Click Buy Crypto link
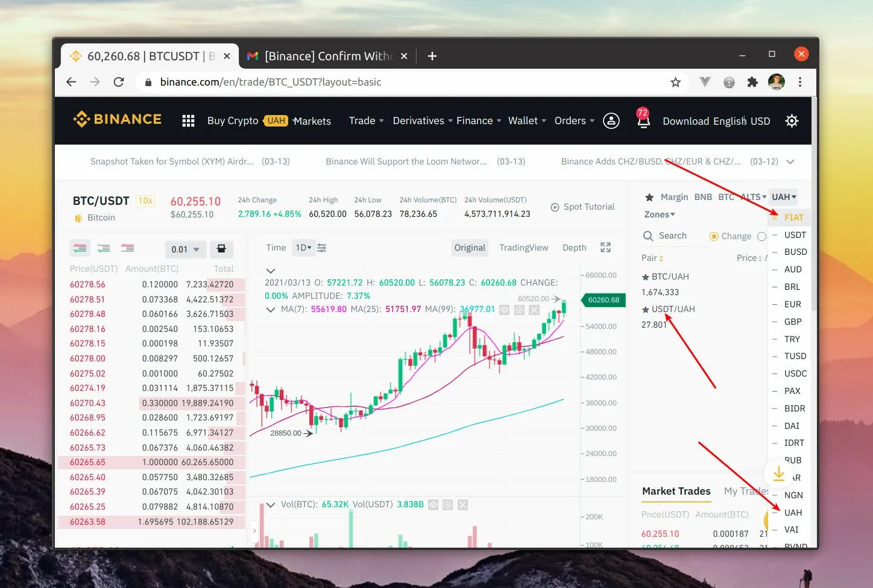Viewport: 873px width, 588px height. [x=233, y=120]
